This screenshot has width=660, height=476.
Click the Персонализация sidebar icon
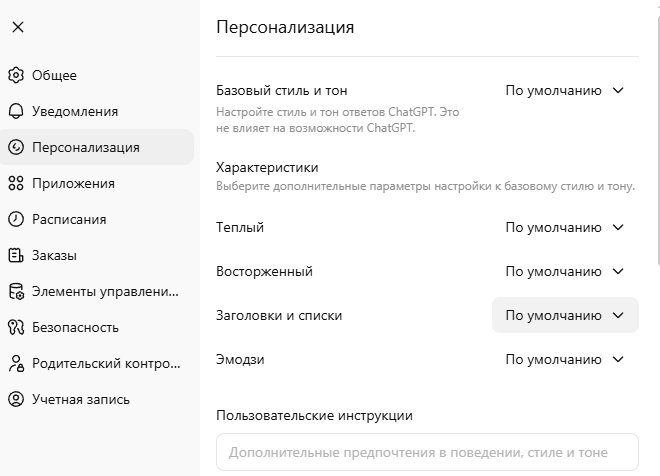15,147
